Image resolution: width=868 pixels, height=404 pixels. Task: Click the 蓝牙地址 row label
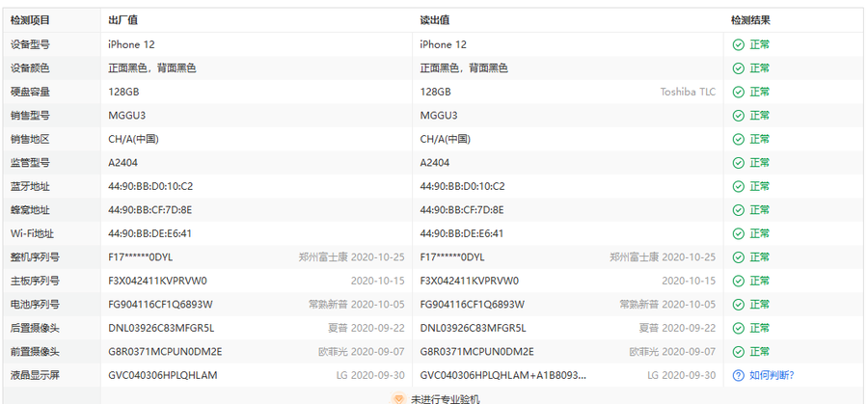30,186
